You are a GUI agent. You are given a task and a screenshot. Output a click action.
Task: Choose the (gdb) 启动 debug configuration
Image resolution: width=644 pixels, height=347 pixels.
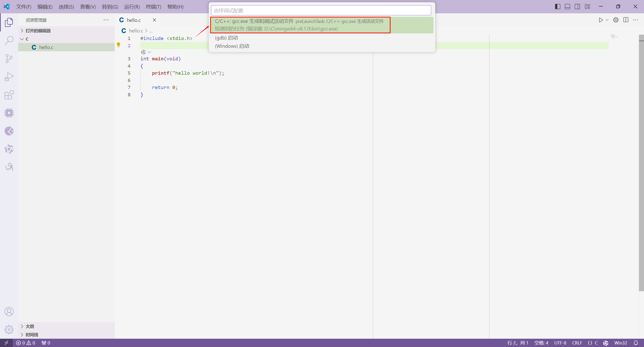322,38
